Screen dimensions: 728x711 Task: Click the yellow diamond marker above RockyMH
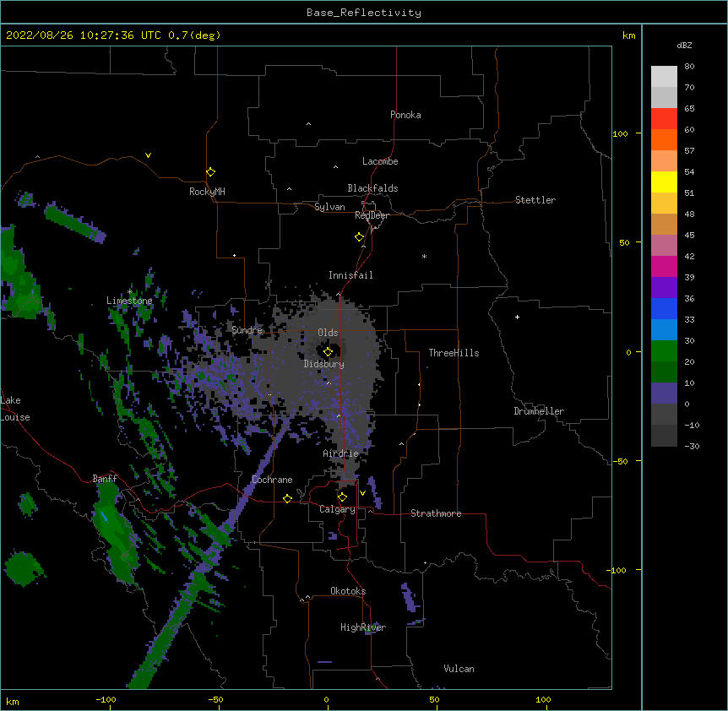pos(210,171)
